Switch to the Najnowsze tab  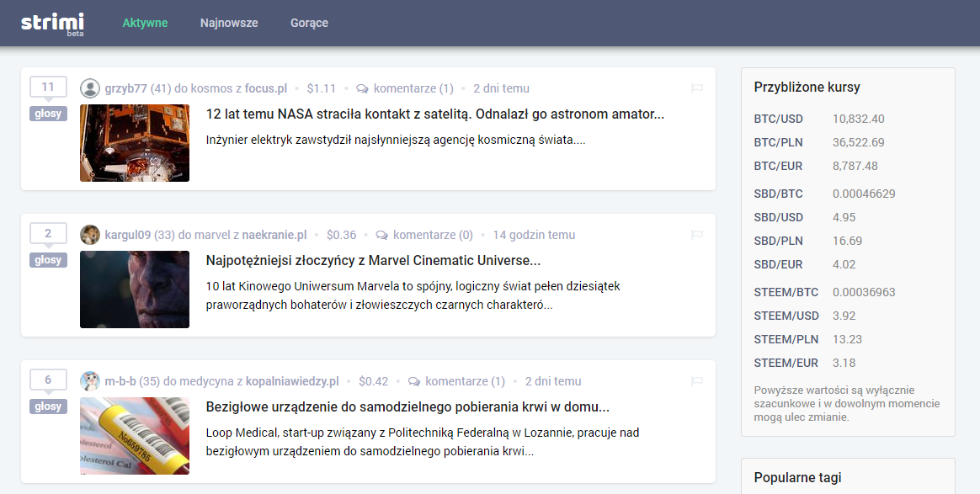tap(229, 23)
